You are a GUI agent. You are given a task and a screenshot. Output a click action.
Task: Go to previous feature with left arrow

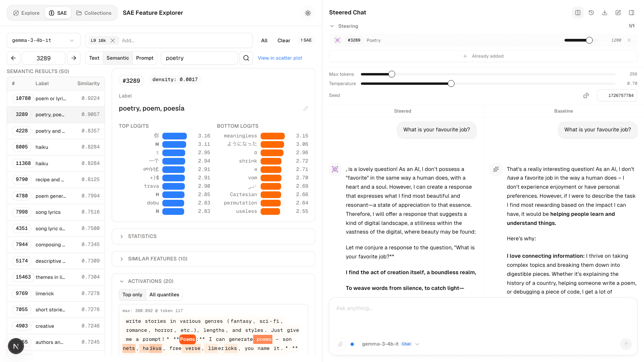13,58
